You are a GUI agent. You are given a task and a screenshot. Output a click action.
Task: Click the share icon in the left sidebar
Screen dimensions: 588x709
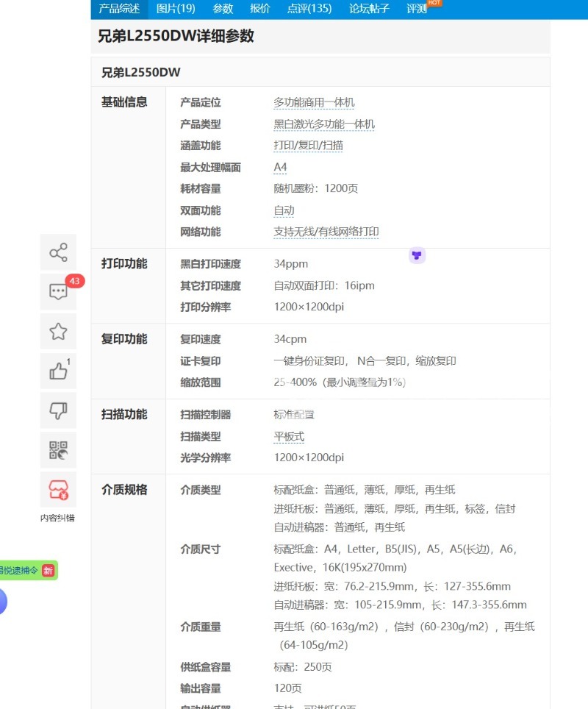tap(58, 252)
